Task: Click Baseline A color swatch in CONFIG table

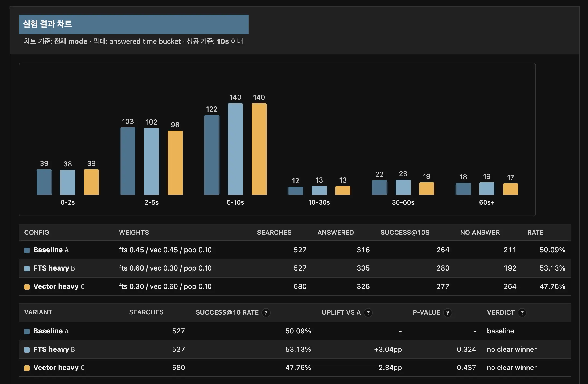Action: [27, 250]
